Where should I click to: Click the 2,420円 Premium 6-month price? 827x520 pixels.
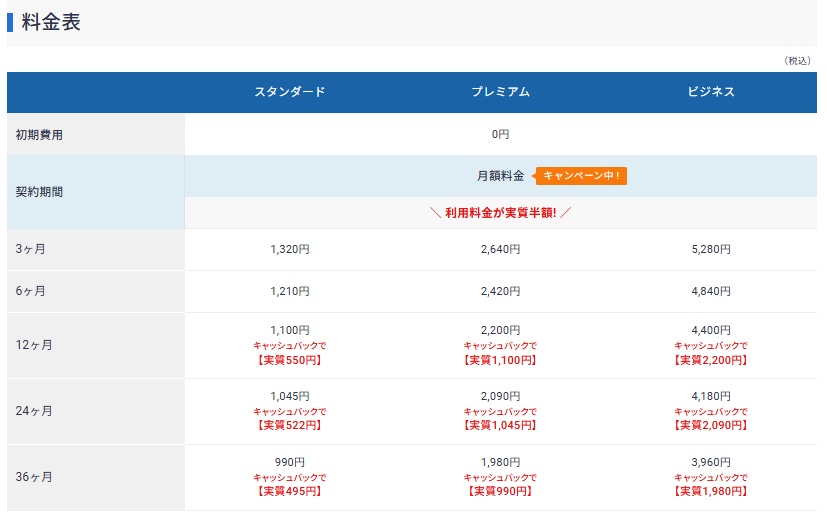(x=500, y=291)
